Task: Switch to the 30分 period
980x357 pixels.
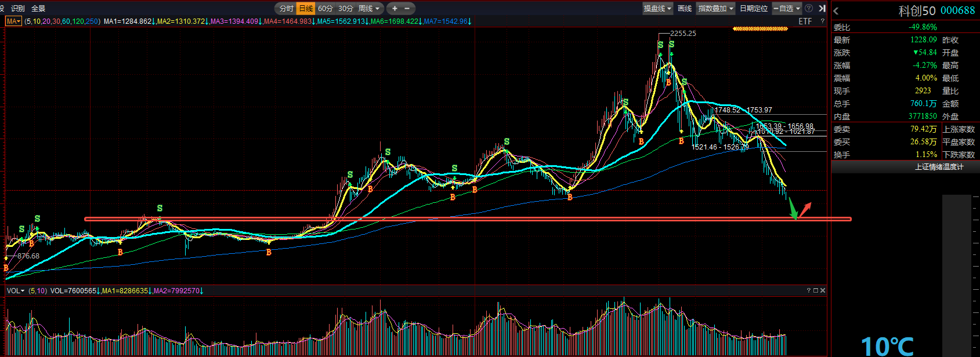Action: tap(345, 8)
